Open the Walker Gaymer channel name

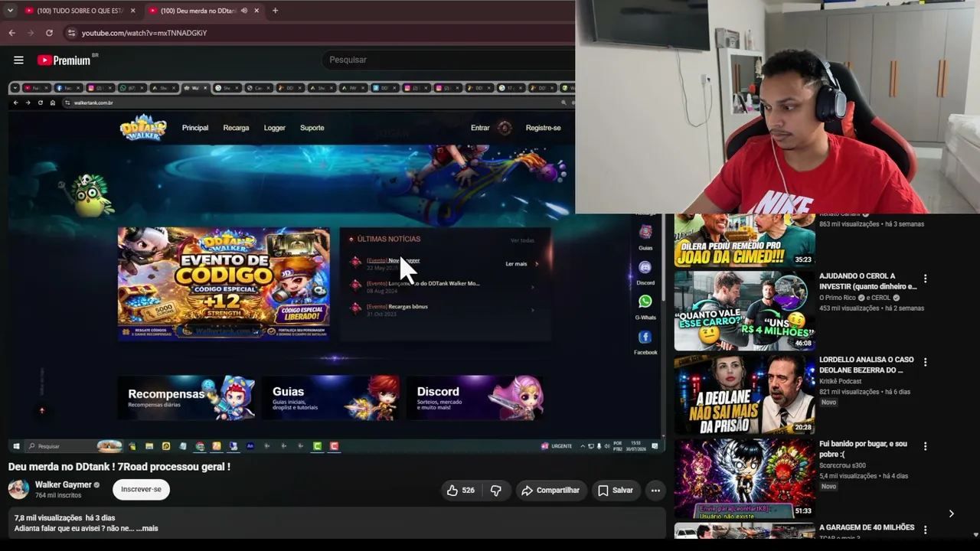click(x=63, y=484)
